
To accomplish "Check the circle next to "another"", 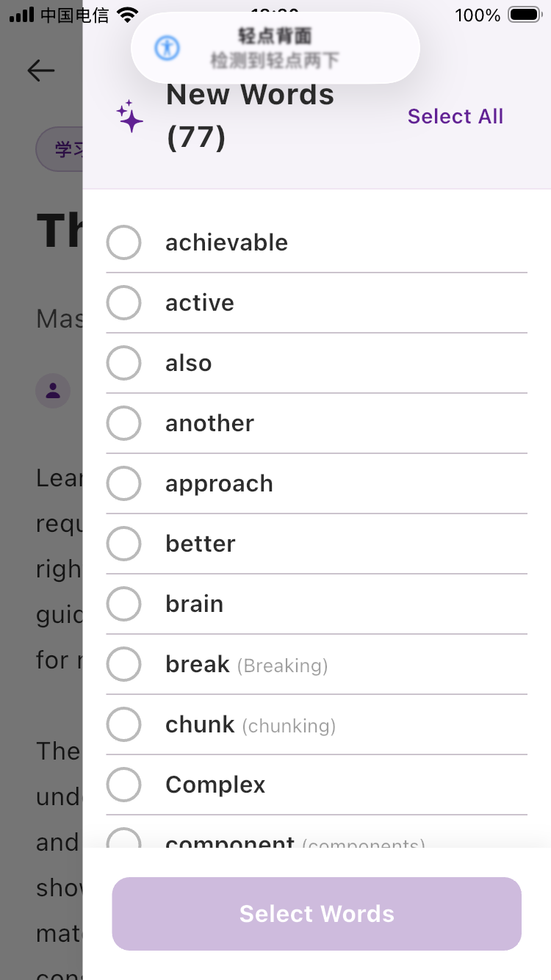I will (x=123, y=423).
